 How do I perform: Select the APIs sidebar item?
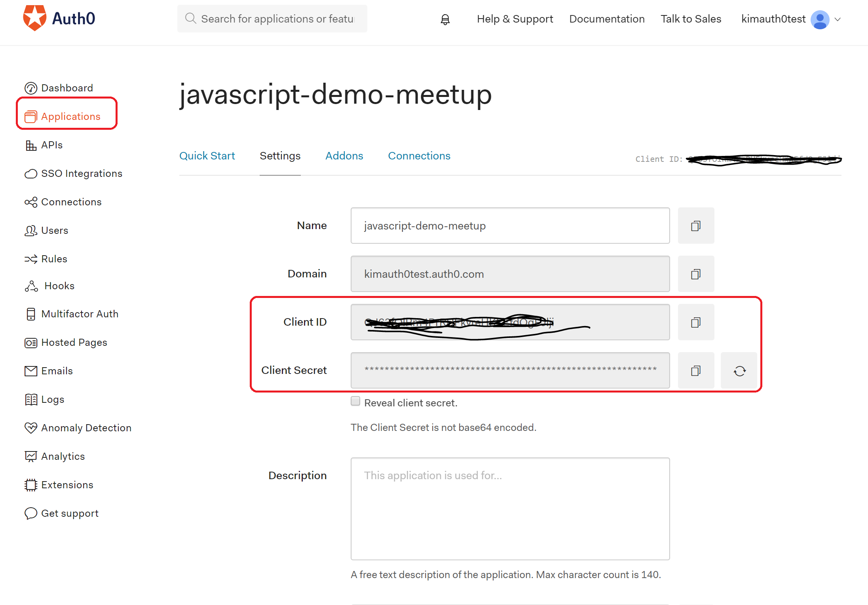tap(51, 145)
